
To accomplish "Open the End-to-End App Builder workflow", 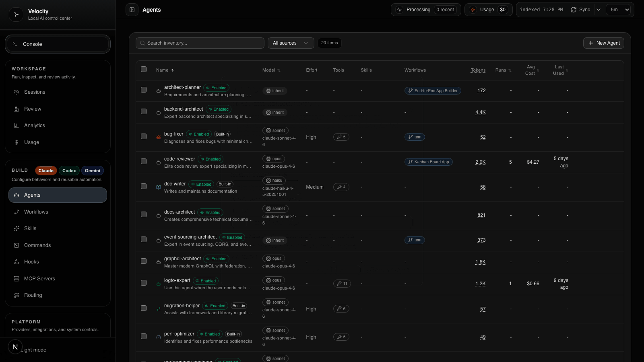I will tap(433, 90).
